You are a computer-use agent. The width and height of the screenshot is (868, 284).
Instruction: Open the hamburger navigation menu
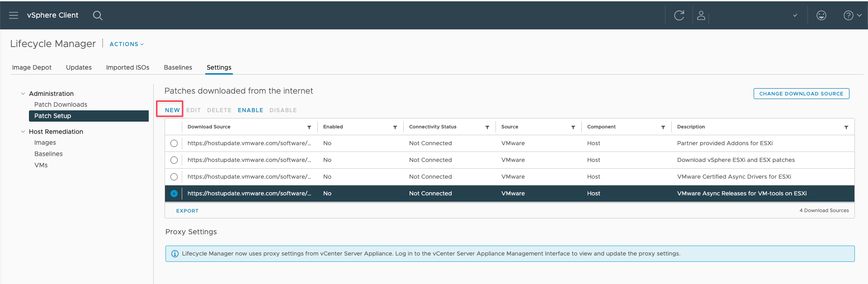(14, 15)
